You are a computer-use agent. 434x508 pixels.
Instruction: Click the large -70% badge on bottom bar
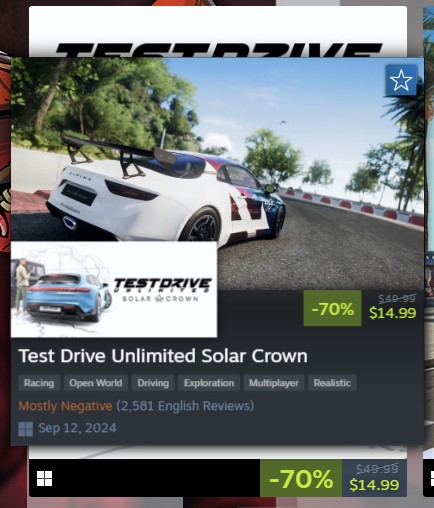coord(301,478)
